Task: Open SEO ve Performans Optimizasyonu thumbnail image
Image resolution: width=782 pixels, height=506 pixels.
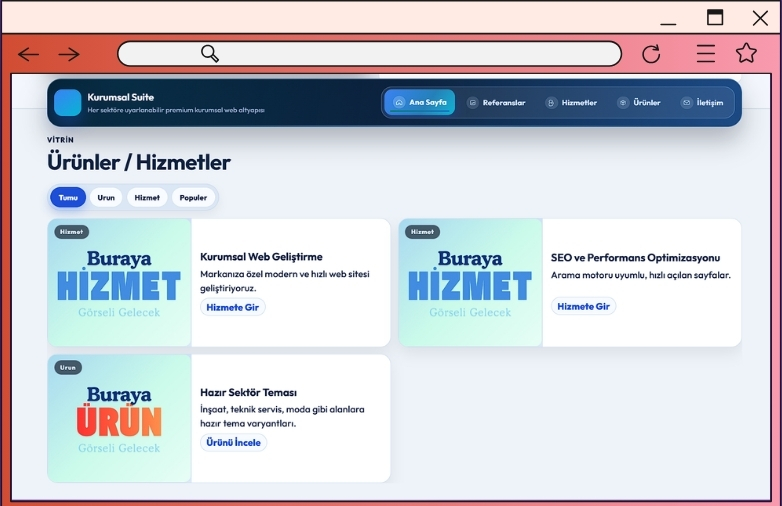Action: tap(470, 283)
